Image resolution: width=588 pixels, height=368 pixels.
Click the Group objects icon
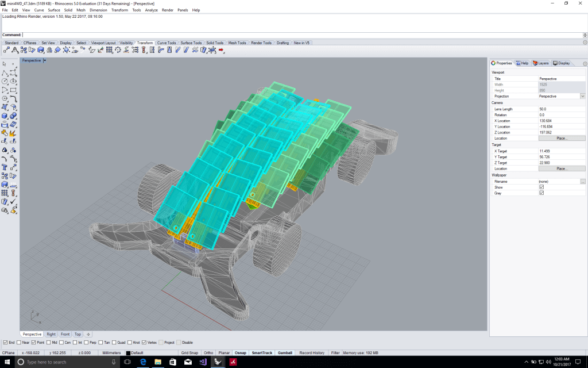(x=5, y=150)
